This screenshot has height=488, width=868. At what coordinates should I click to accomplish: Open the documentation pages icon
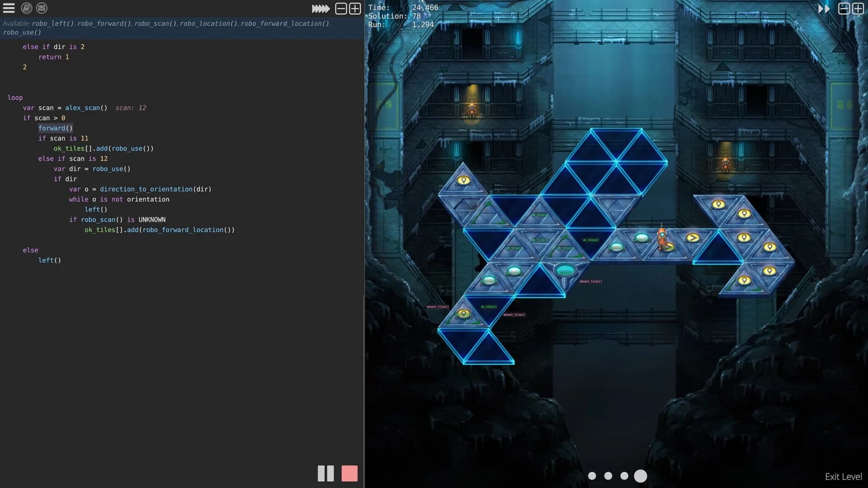26,8
